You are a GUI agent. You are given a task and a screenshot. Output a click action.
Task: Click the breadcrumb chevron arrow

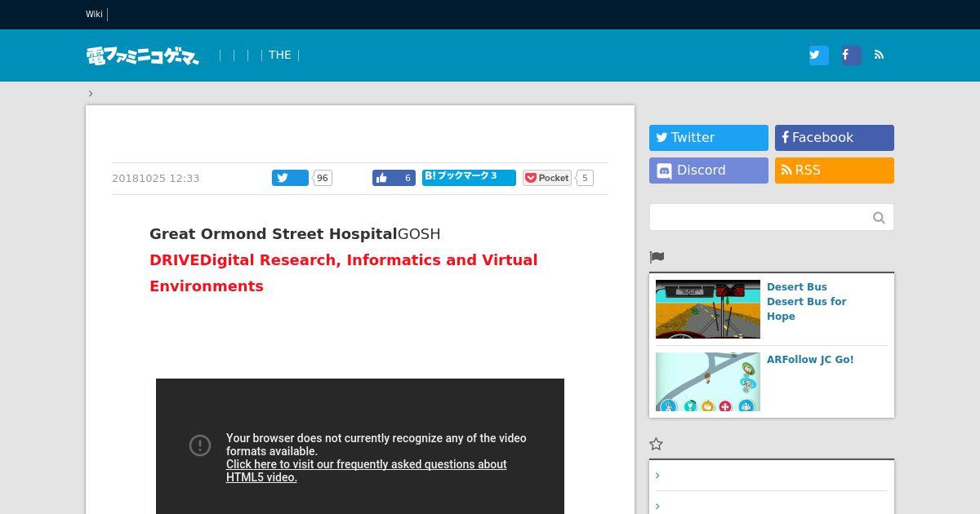coord(91,93)
